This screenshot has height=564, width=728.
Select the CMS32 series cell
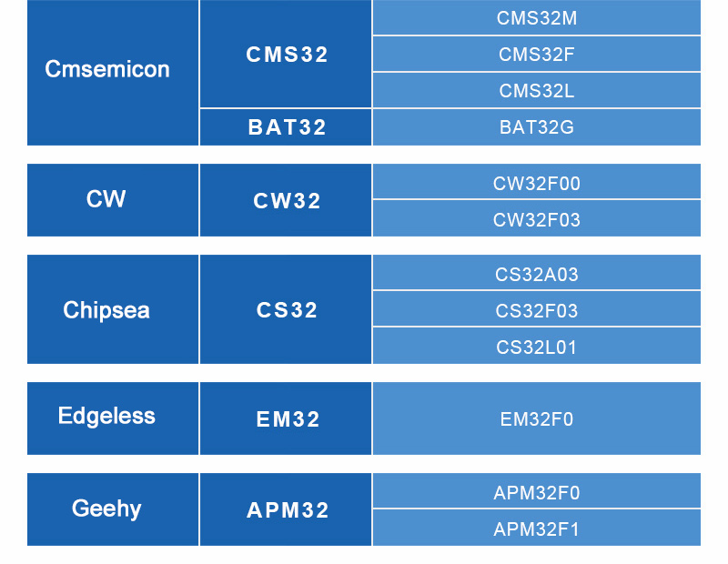tap(286, 55)
